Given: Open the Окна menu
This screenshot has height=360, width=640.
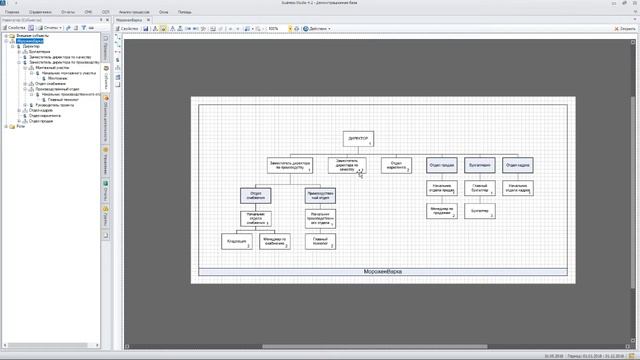Looking at the screenshot, I should (163, 12).
